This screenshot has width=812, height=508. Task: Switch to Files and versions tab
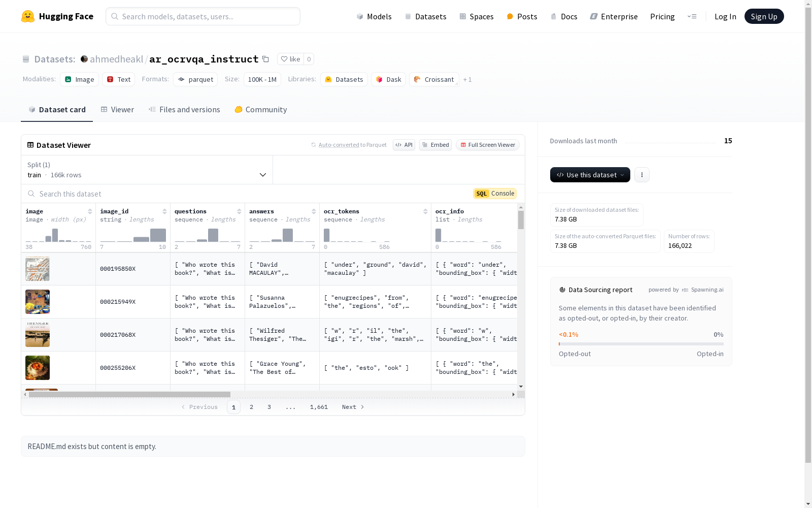(x=184, y=110)
